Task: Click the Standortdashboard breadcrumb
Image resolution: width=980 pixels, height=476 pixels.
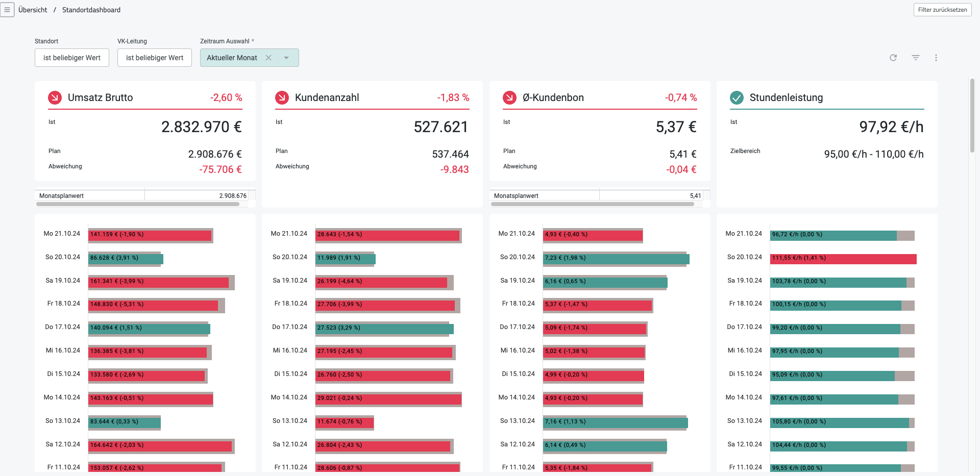Action: (91, 10)
